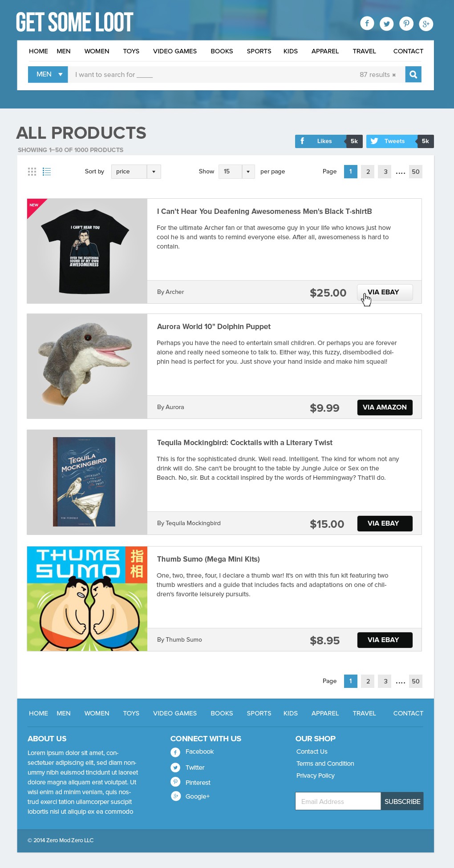The width and height of the screenshot is (454, 868).
Task: Click VIA AMAZON for Dolphin Puppet
Action: 385,407
